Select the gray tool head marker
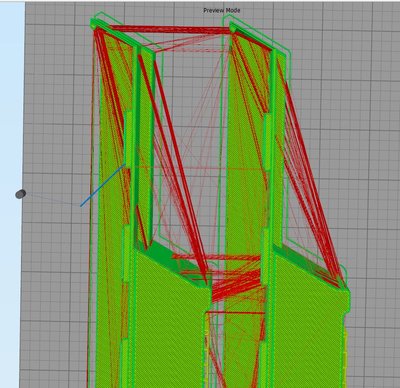Screen dimensions: 400x388 coord(21,194)
